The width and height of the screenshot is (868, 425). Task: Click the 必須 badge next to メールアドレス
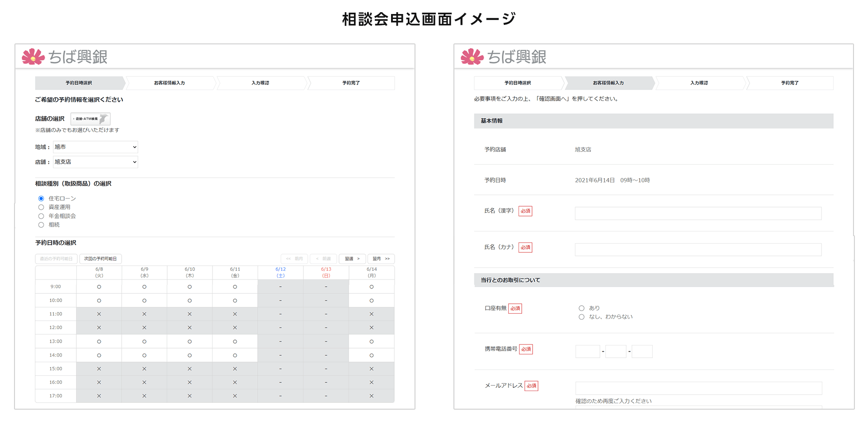click(x=531, y=386)
